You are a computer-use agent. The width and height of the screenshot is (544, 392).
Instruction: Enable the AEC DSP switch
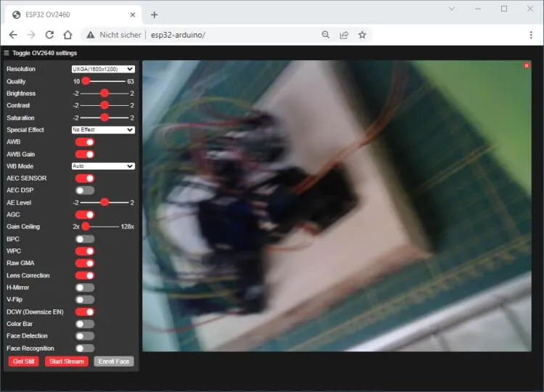tap(85, 191)
